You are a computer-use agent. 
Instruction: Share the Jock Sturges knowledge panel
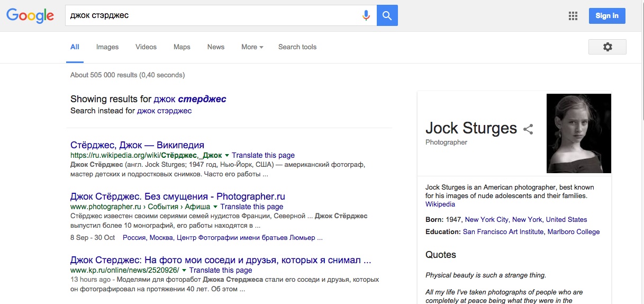click(x=528, y=129)
